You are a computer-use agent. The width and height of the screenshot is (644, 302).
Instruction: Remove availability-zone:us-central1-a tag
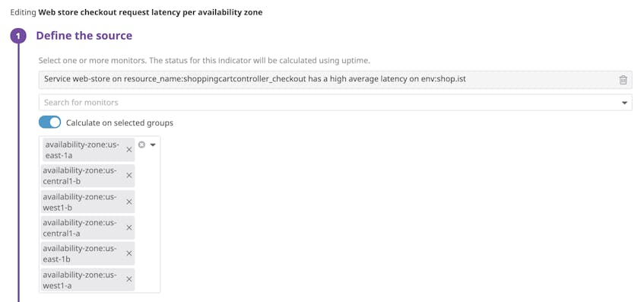[129, 227]
